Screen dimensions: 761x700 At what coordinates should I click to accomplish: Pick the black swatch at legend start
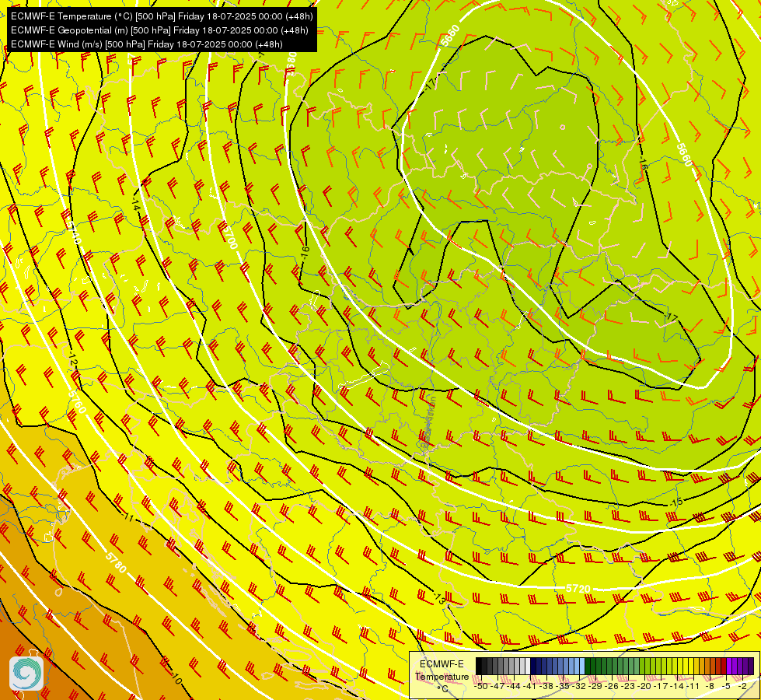pos(479,666)
